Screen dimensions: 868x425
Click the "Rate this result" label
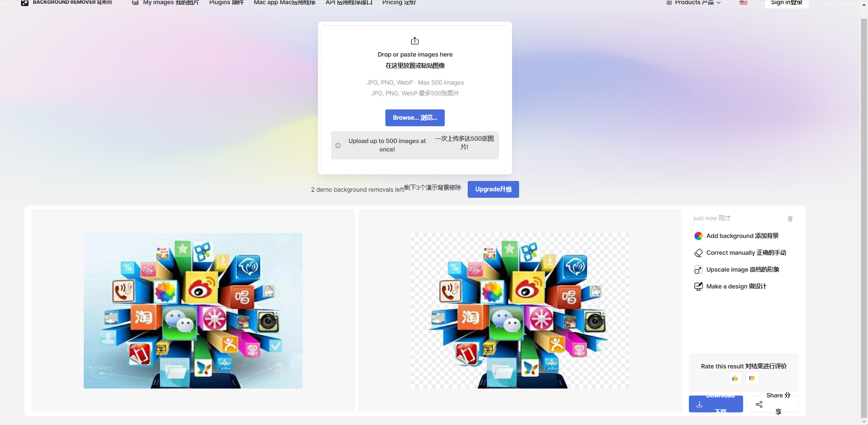(x=722, y=367)
